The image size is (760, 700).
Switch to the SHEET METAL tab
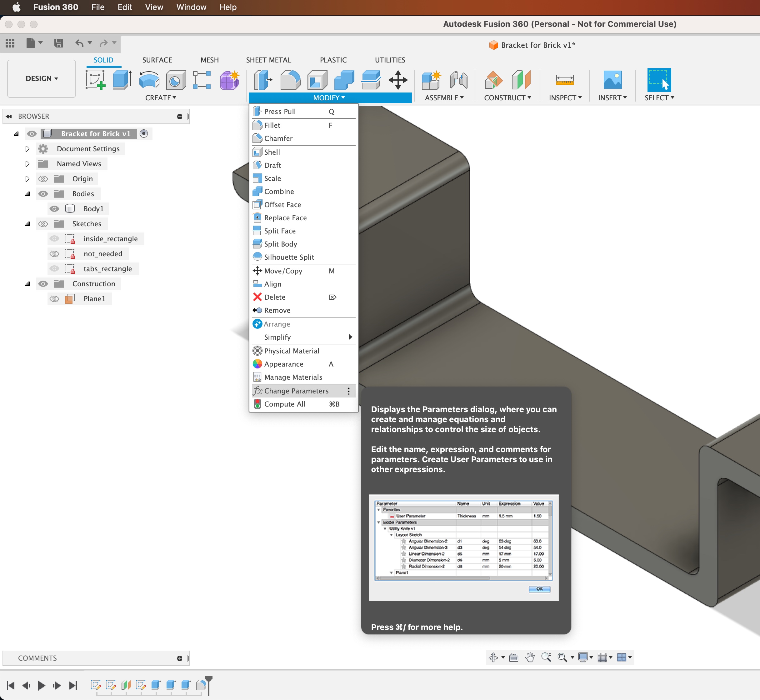click(269, 60)
